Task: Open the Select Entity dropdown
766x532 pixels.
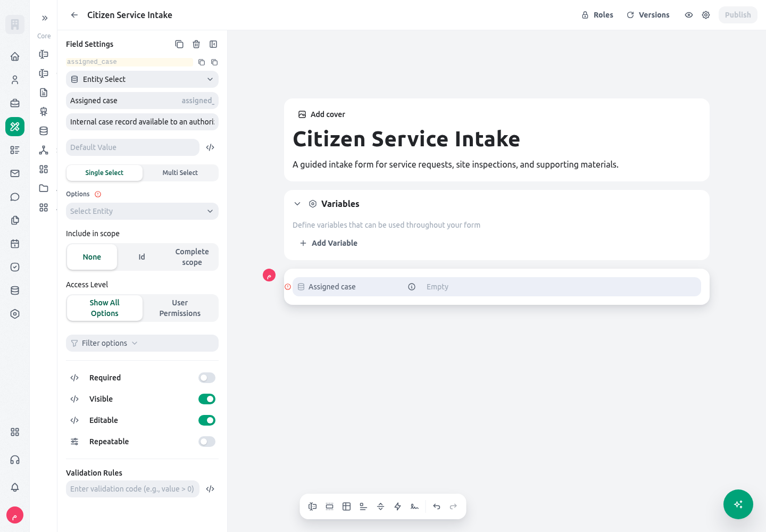Action: point(142,211)
